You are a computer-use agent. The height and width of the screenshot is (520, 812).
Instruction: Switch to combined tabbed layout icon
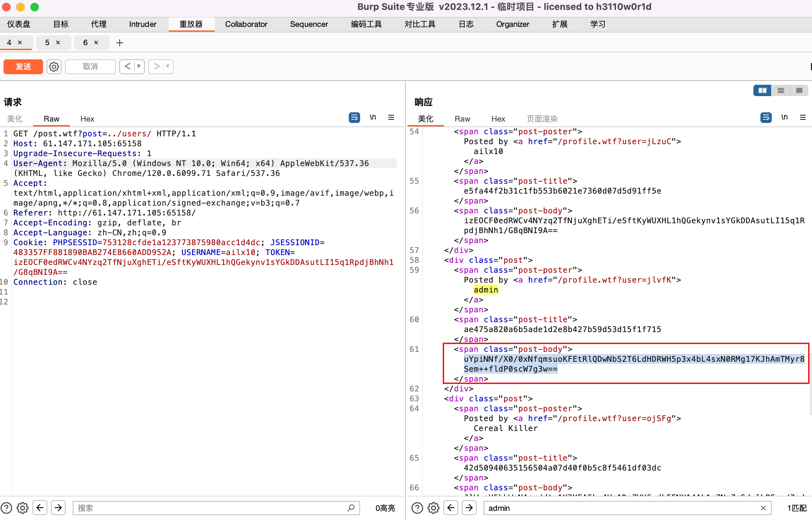click(x=799, y=90)
